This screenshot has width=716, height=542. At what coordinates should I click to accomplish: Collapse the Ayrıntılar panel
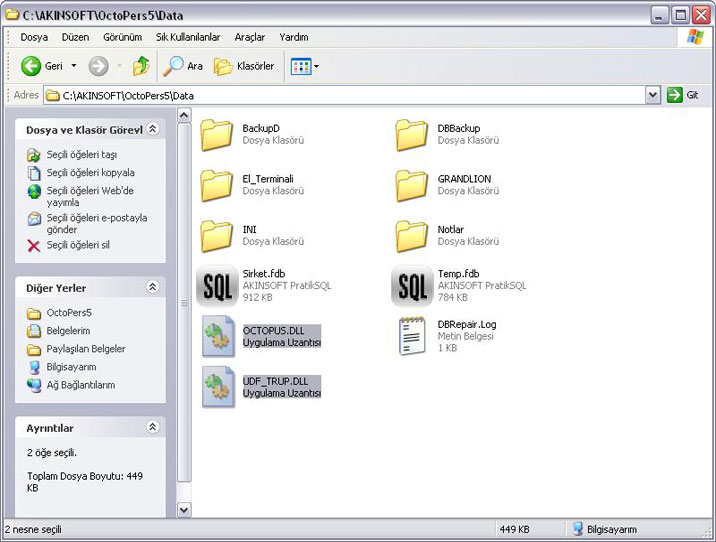tap(153, 427)
